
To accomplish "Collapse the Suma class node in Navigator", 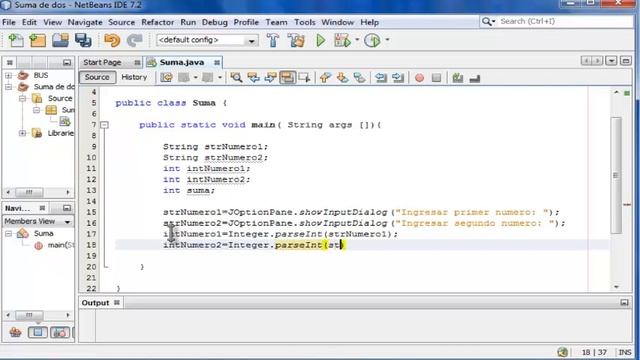I will click(x=8, y=233).
